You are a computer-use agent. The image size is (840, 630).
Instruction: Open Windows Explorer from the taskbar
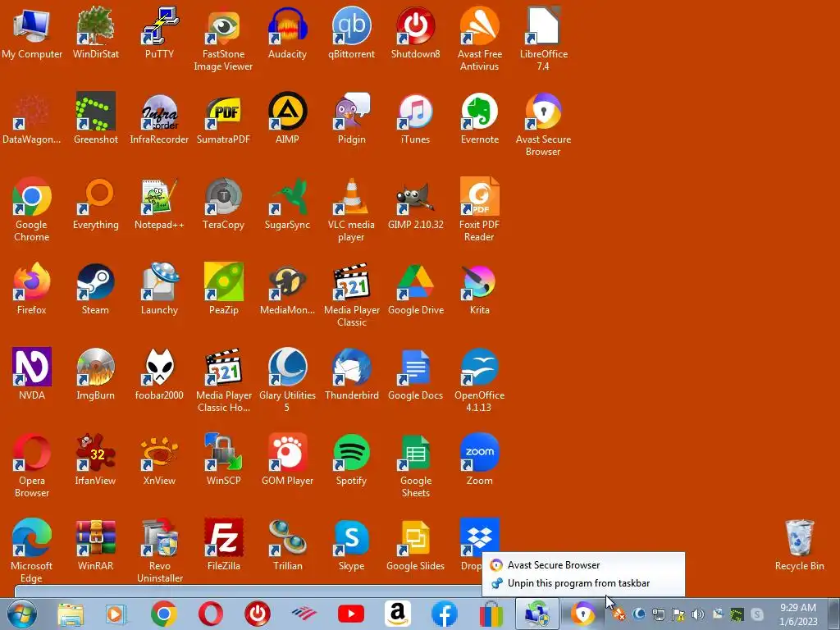[x=71, y=614]
